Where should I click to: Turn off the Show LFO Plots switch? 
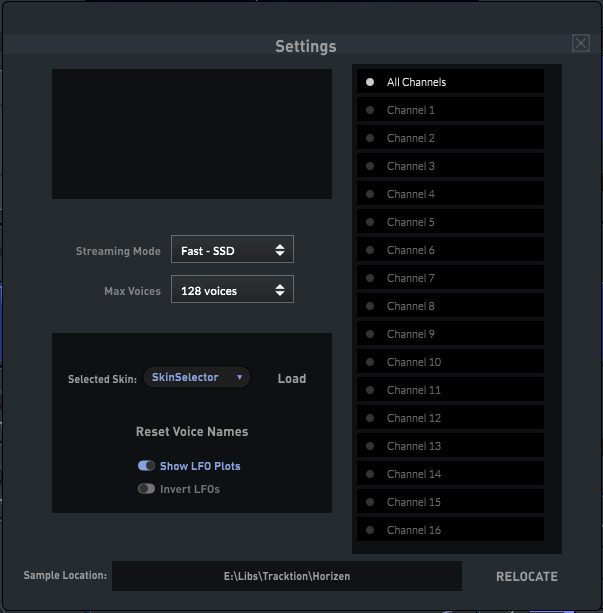tap(146, 466)
